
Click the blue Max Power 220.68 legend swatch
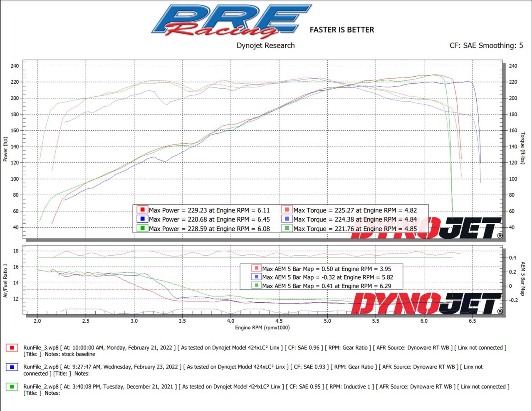[x=142, y=219]
